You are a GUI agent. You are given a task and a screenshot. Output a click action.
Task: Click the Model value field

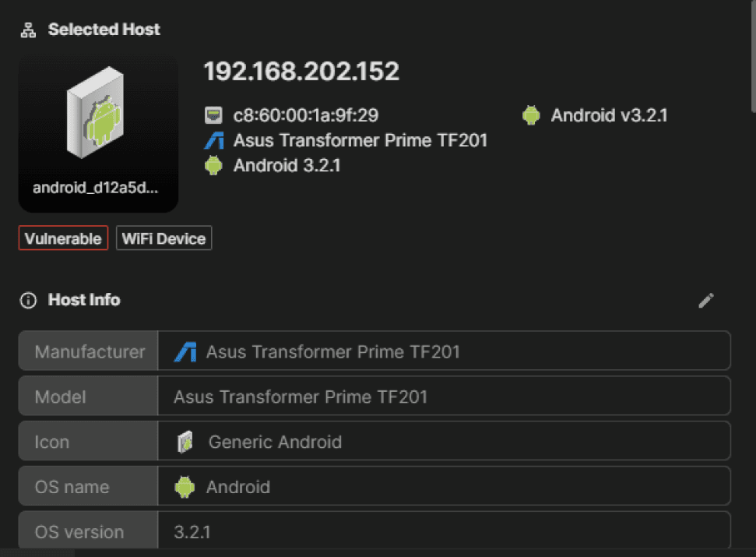point(444,396)
